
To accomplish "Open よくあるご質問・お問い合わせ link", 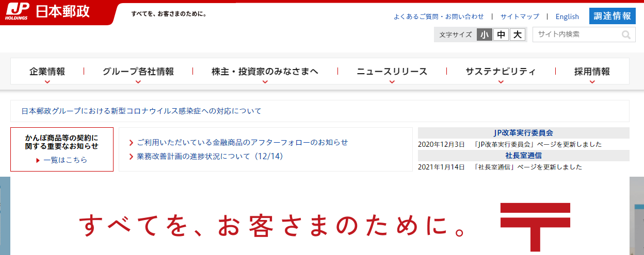I will pyautogui.click(x=439, y=16).
